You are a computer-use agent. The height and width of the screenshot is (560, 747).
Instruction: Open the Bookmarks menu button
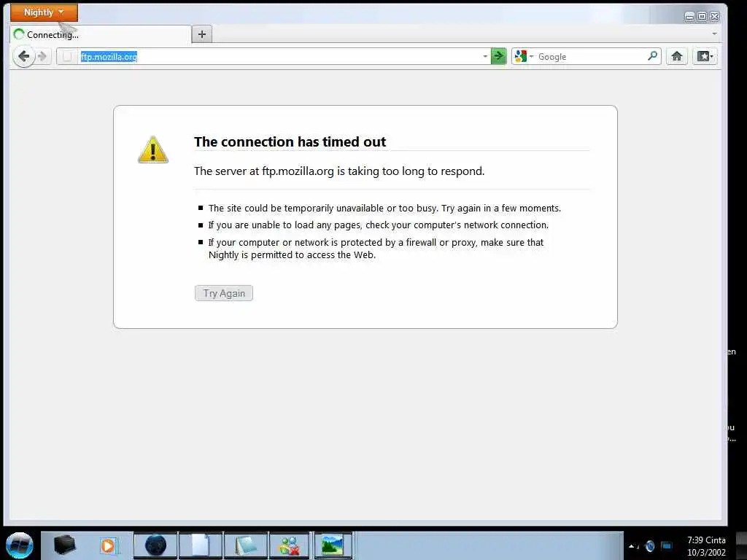705,57
